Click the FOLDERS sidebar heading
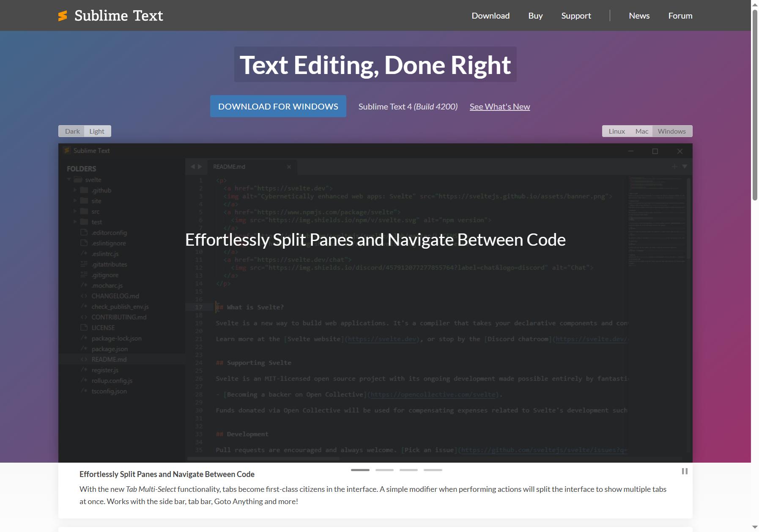759x532 pixels. point(82,169)
